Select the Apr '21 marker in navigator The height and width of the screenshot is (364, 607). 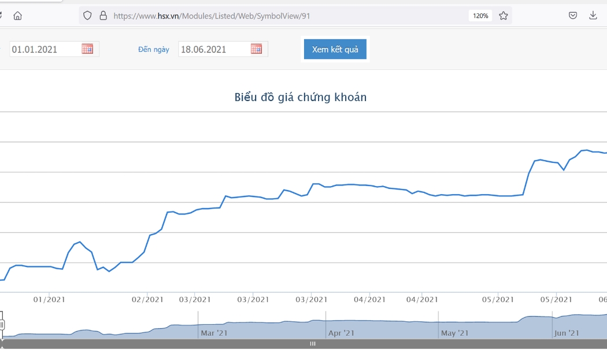(x=341, y=333)
